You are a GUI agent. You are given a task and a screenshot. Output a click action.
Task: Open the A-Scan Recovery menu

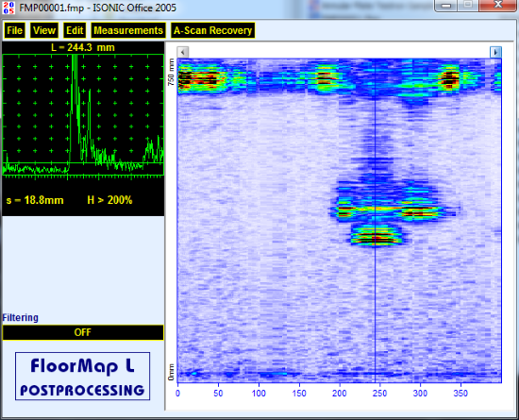pyautogui.click(x=212, y=30)
